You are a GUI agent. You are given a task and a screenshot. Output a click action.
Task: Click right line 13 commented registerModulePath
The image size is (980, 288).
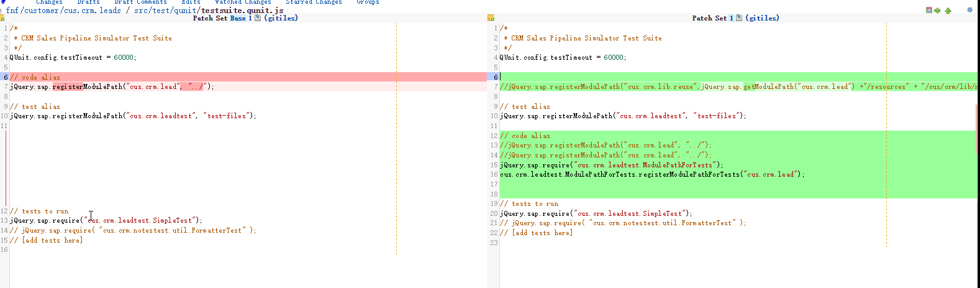coord(606,145)
